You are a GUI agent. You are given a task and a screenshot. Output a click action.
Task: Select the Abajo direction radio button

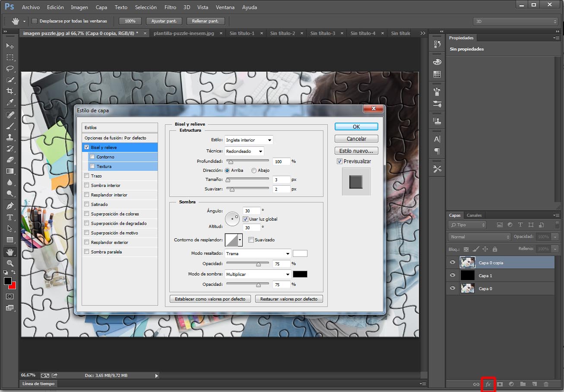pyautogui.click(x=254, y=171)
